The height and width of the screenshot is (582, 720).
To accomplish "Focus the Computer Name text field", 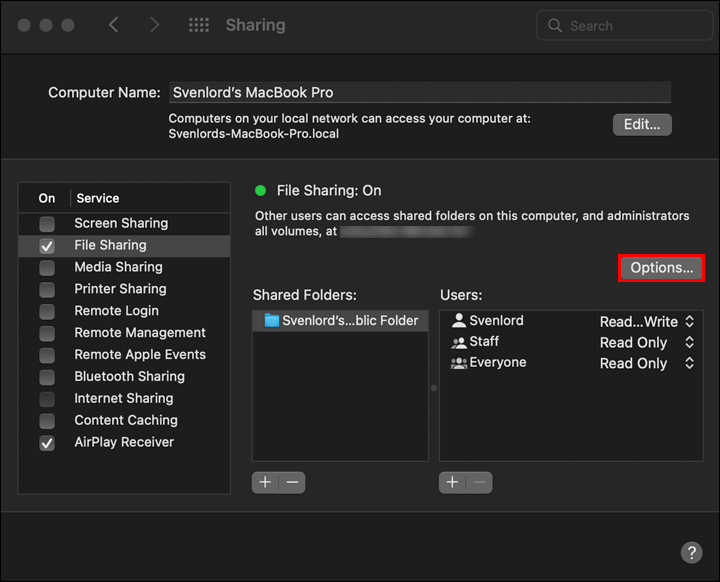I will tap(420, 92).
